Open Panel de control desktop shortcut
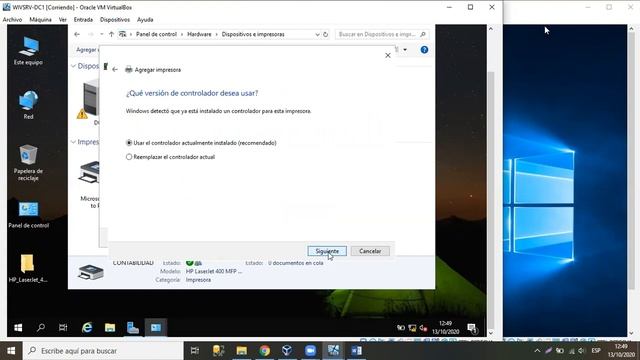 coord(28,215)
